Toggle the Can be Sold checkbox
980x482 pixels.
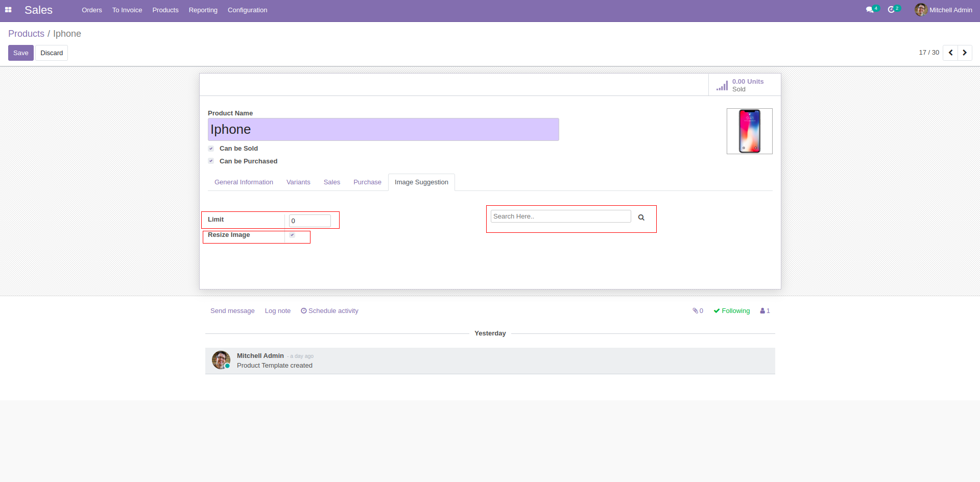click(x=211, y=149)
